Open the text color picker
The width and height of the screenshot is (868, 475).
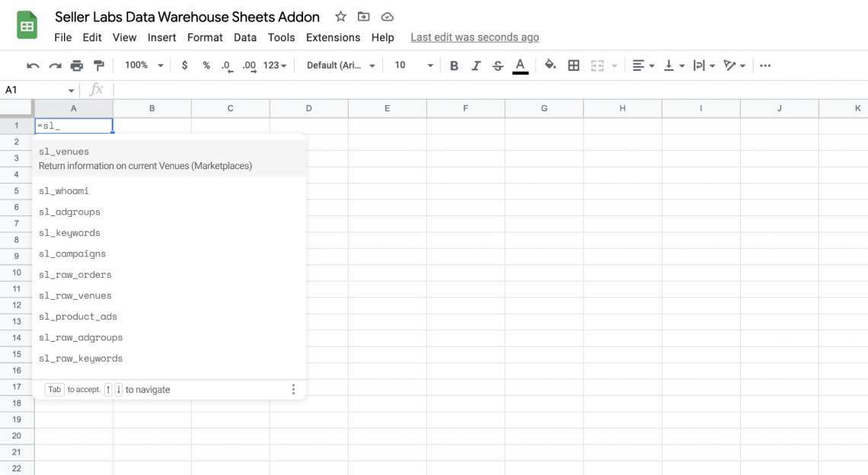tap(520, 65)
